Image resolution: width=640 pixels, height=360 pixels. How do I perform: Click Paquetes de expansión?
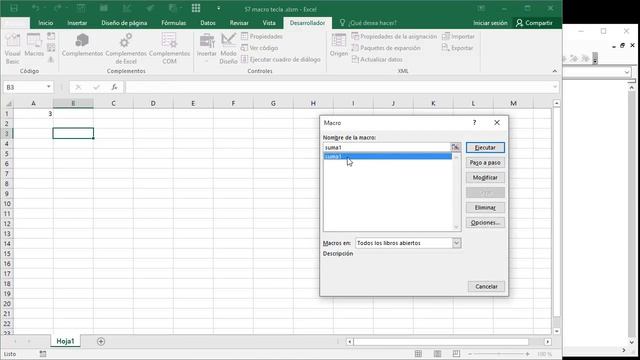tap(386, 48)
